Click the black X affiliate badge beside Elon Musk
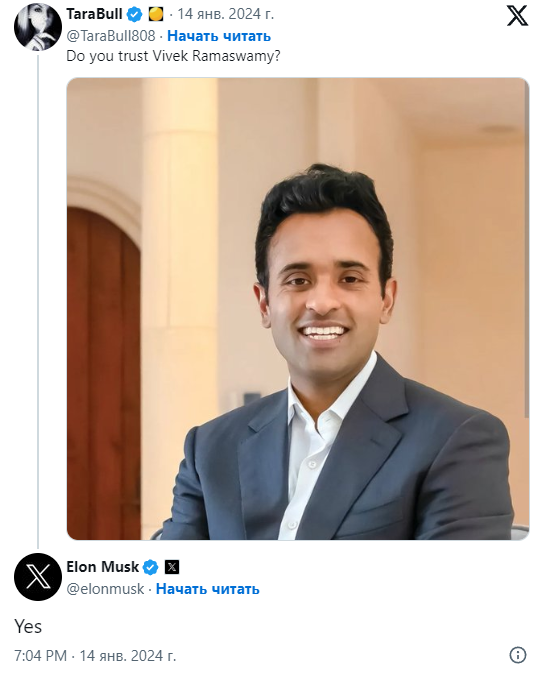The width and height of the screenshot is (539, 675). click(172, 567)
